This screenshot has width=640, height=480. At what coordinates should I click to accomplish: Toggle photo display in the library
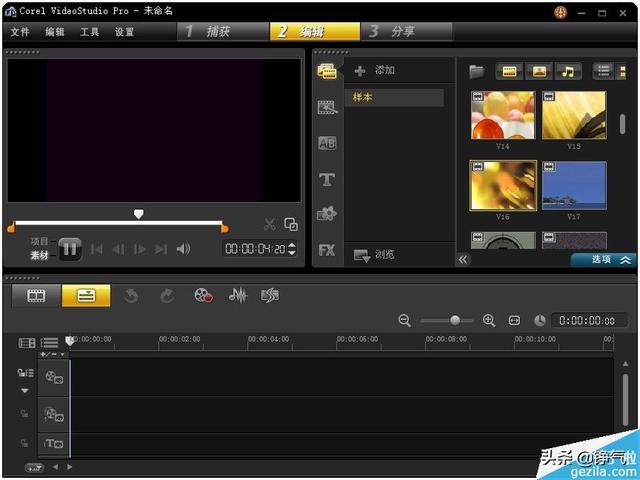[539, 71]
